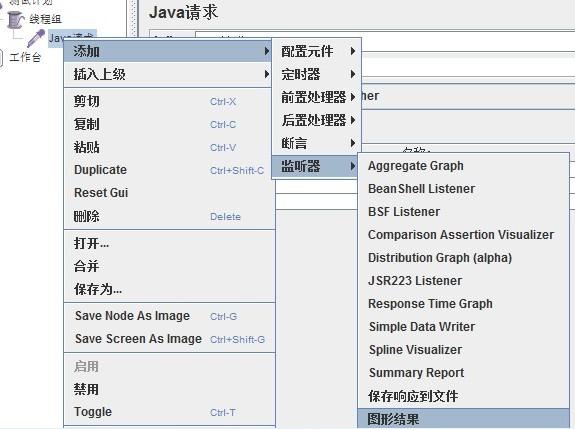Viewport: 575px width, 429px height.
Task: Click the Java request pipette icon
Action: point(36,38)
